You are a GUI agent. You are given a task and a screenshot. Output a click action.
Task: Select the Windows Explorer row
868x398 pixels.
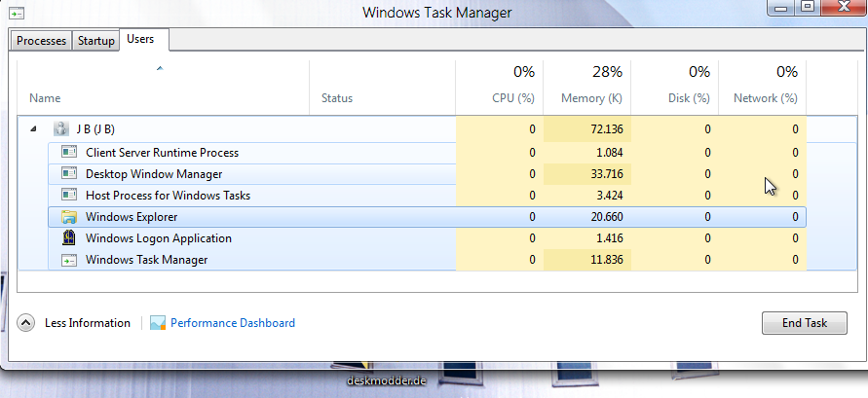[427, 217]
